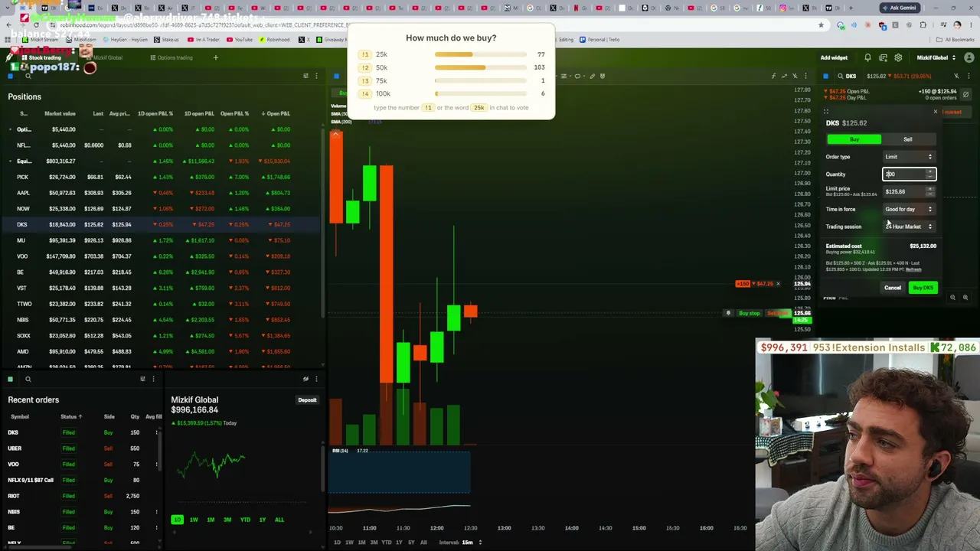The image size is (980, 551).
Task: Open the Stake.us bookmark in bookmarks bar
Action: (167, 40)
